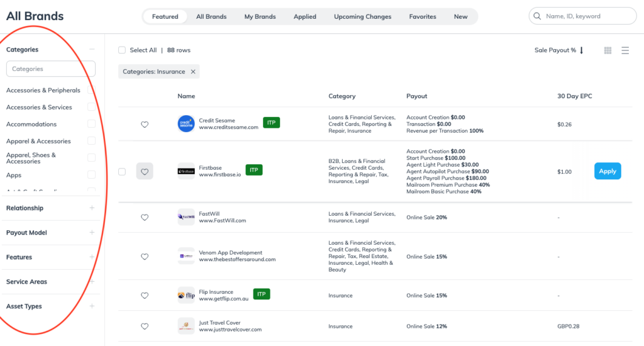Open the Sale Payout % sort dropdown

click(x=555, y=50)
